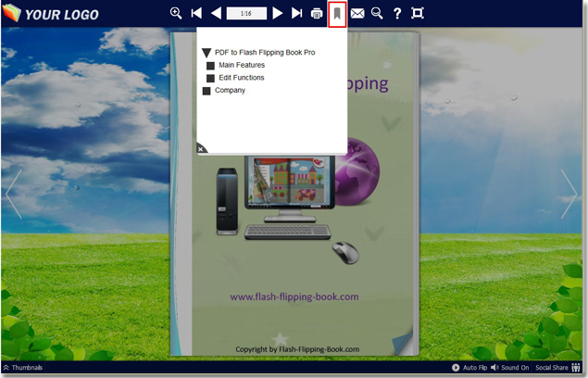The height and width of the screenshot is (378, 588).
Task: Expand the Thumbnails bar
Action: 22,368
